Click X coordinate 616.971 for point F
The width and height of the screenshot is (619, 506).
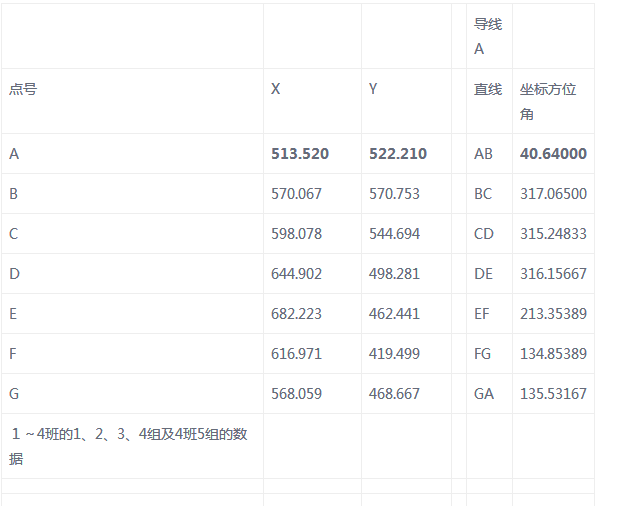click(297, 354)
